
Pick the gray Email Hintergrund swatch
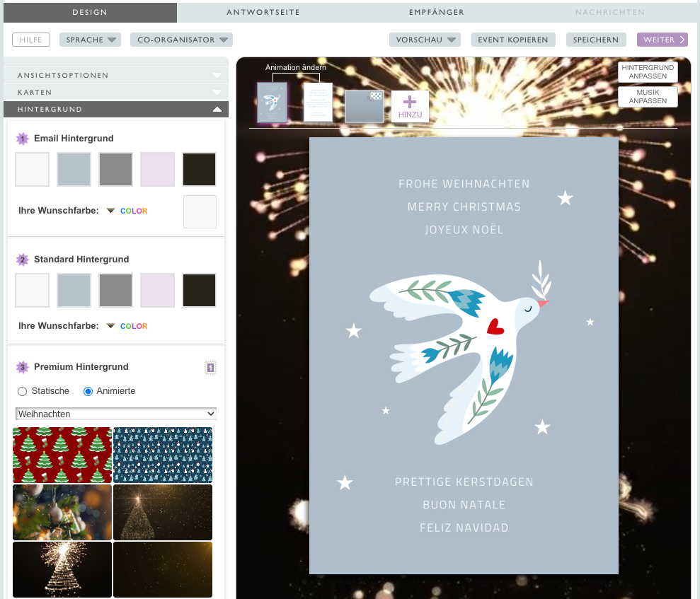(x=115, y=170)
